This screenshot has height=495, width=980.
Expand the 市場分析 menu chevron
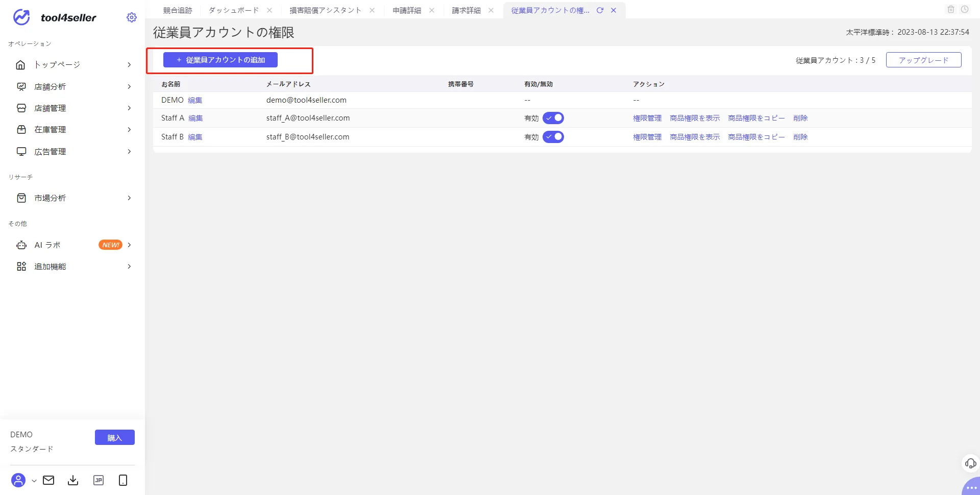pos(129,198)
